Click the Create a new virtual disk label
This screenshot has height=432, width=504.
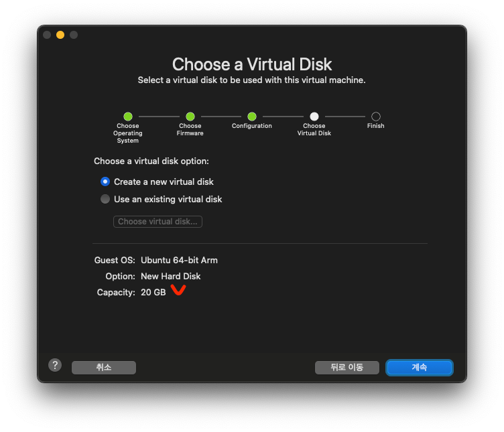click(x=164, y=182)
